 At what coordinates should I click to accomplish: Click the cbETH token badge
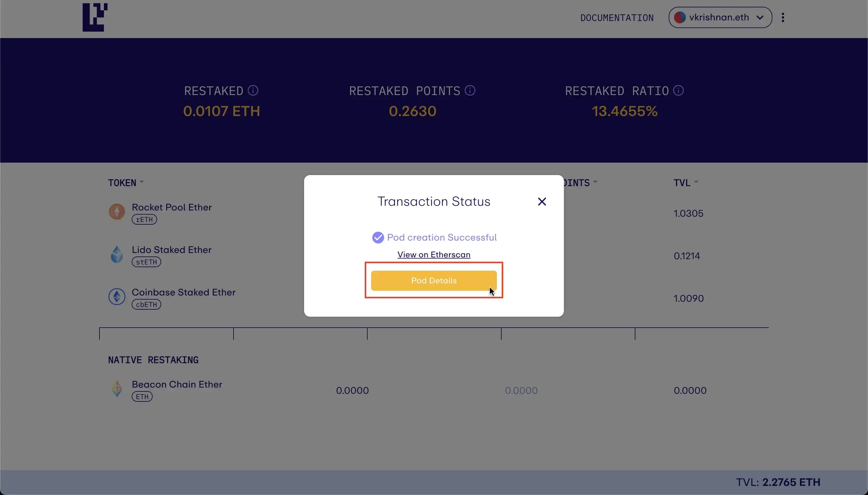coord(146,305)
